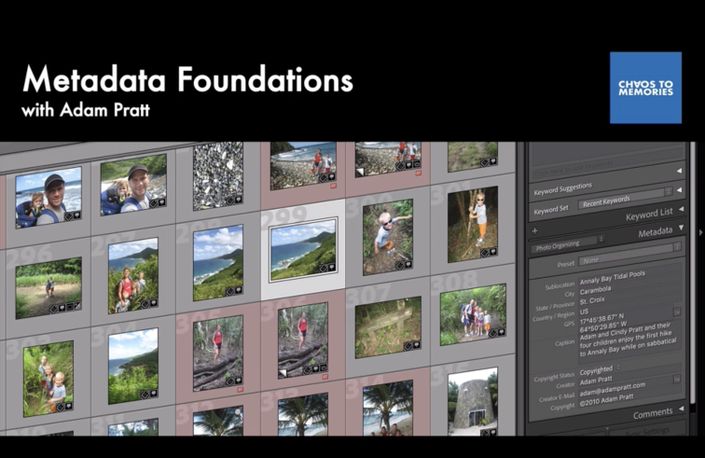
Task: Click badge icons on the stone steps photo
Action: (412, 346)
